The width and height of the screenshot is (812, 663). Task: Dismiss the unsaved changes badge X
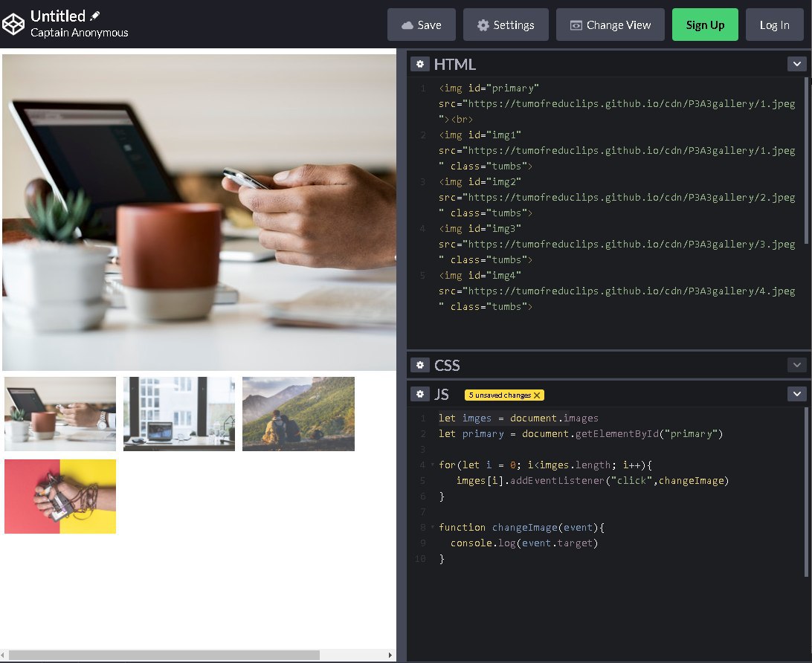pos(537,395)
